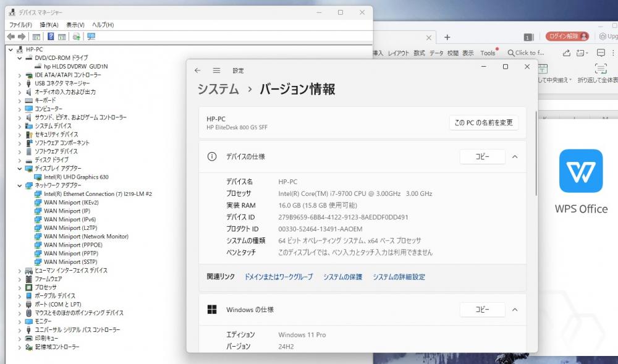Click the Settings window vertical scrollbar
Screen dimensions: 618x364
click(x=536, y=154)
